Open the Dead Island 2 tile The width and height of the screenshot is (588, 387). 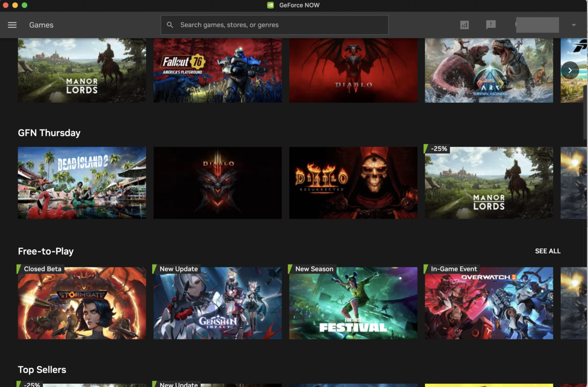point(82,183)
